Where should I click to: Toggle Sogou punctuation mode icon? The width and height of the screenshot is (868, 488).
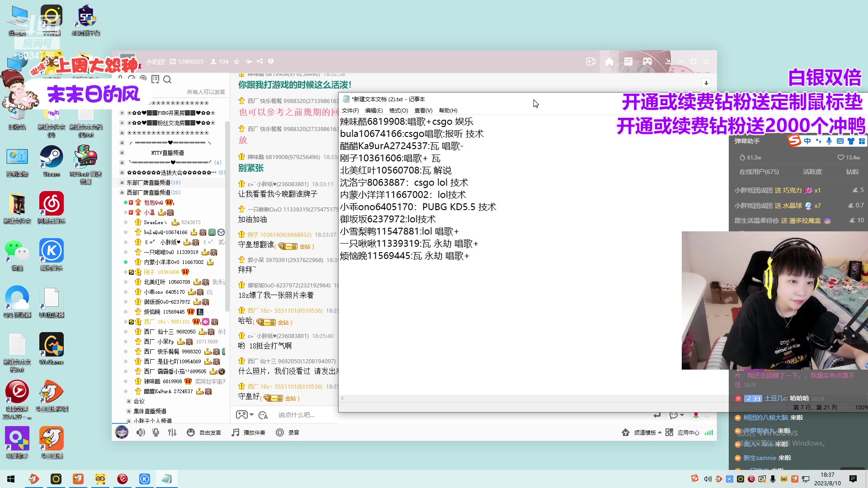pyautogui.click(x=818, y=141)
